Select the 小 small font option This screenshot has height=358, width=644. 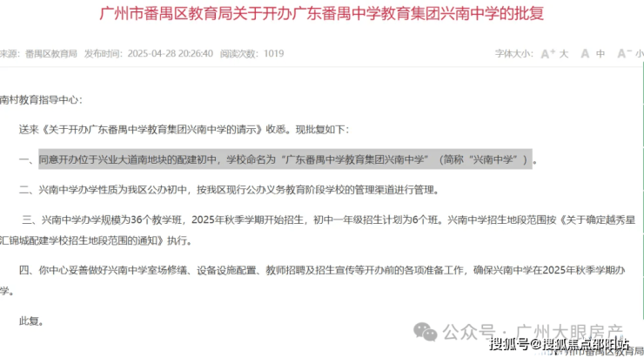click(x=640, y=54)
